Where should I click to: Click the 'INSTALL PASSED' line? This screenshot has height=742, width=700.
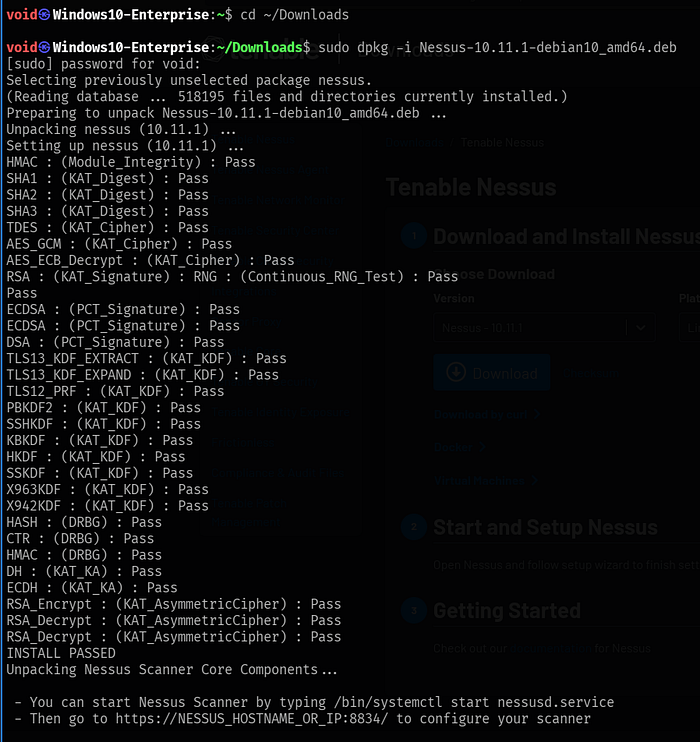(x=61, y=654)
